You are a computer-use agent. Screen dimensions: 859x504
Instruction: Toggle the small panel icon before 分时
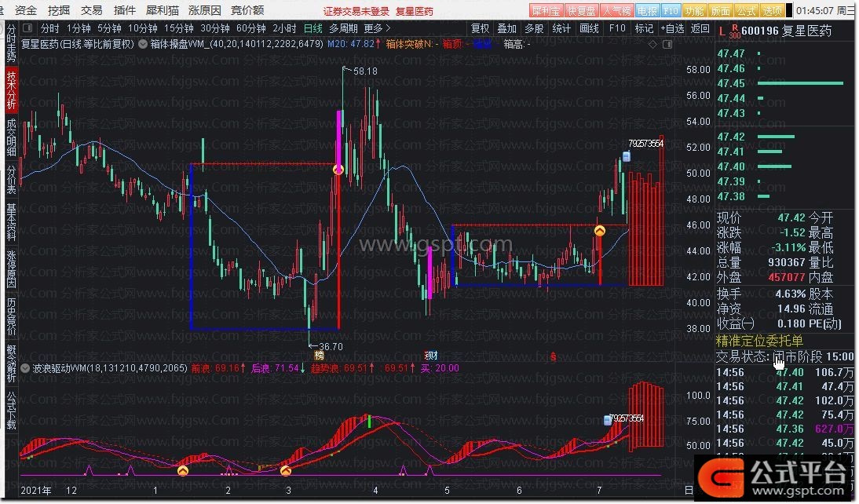pyautogui.click(x=28, y=28)
